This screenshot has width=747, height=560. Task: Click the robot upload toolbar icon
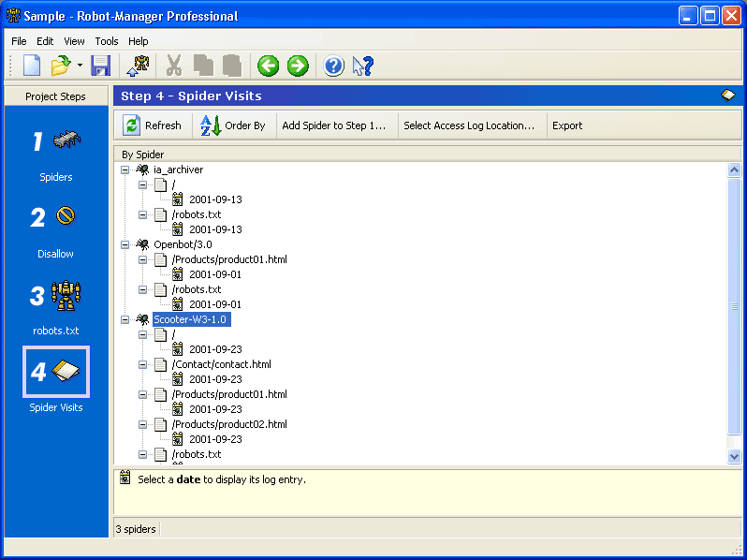click(x=138, y=66)
